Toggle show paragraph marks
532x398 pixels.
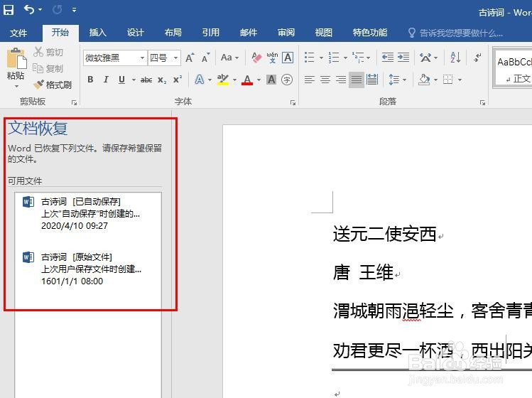(x=477, y=58)
